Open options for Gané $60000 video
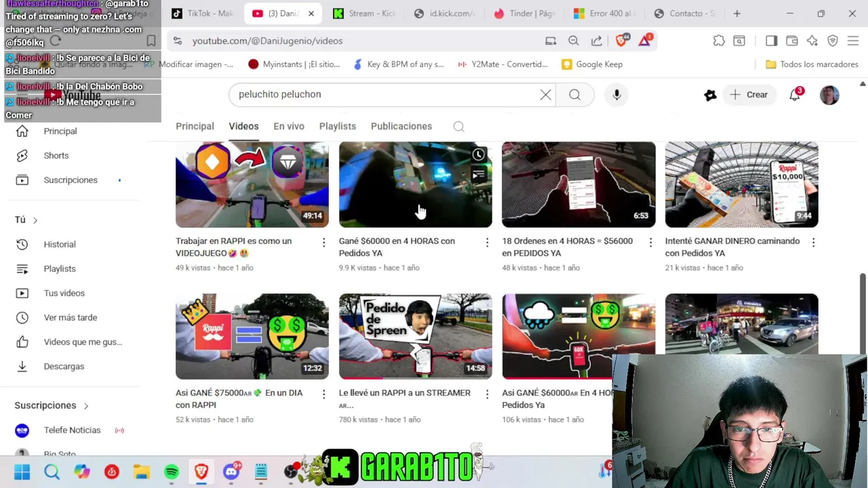This screenshot has height=488, width=868. (x=487, y=242)
